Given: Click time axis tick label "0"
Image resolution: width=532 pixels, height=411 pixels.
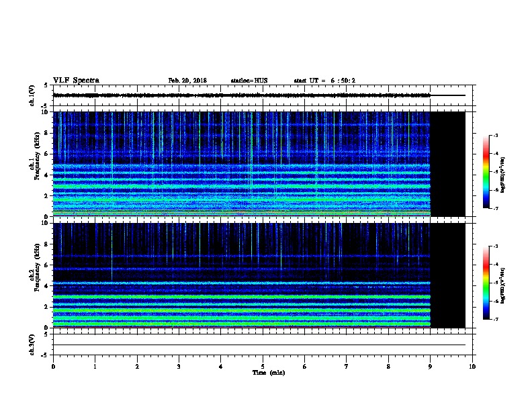Looking at the screenshot, I should click(x=53, y=366).
